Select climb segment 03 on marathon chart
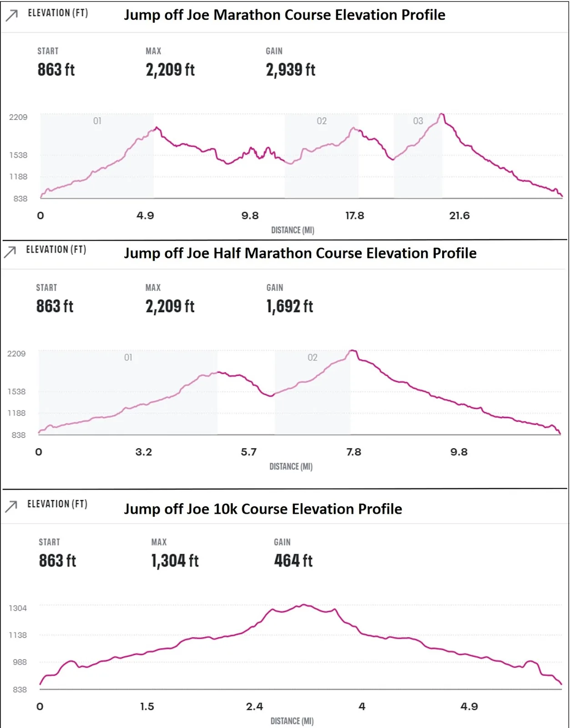This screenshot has width=570, height=728. [x=418, y=156]
